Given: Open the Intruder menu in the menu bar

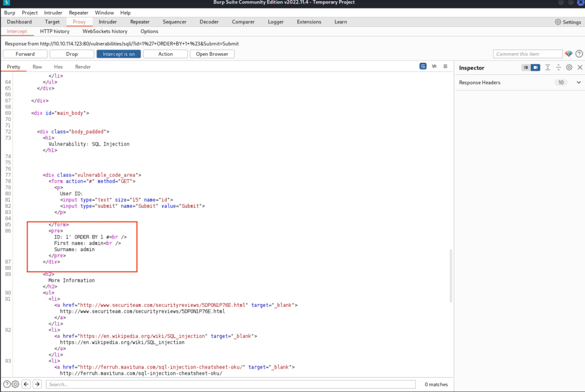Looking at the screenshot, I should pos(53,13).
